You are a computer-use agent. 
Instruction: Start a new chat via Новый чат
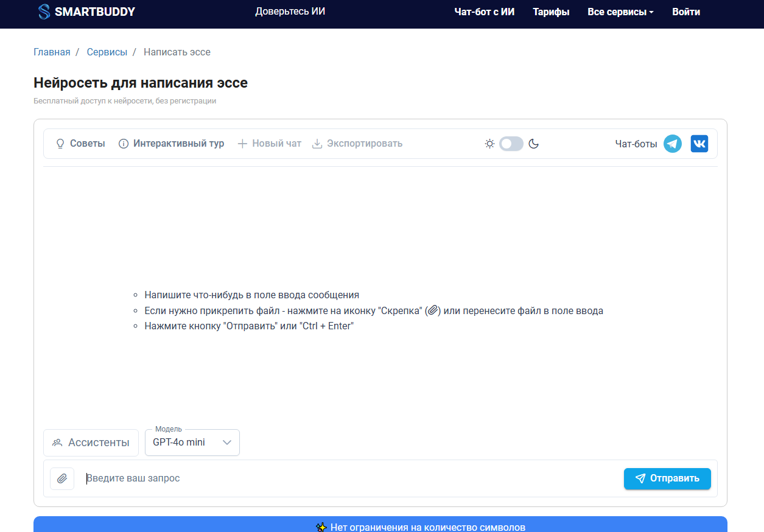tap(269, 144)
